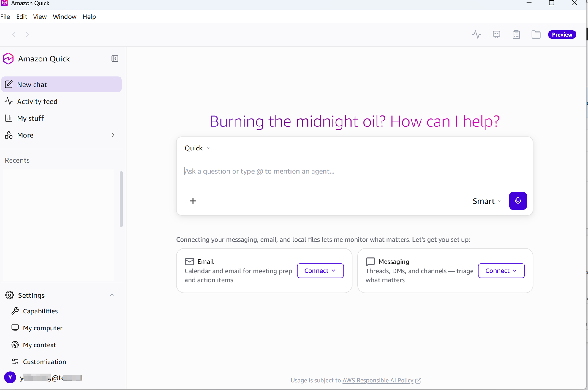Open the File menu
The image size is (588, 390).
click(x=5, y=17)
